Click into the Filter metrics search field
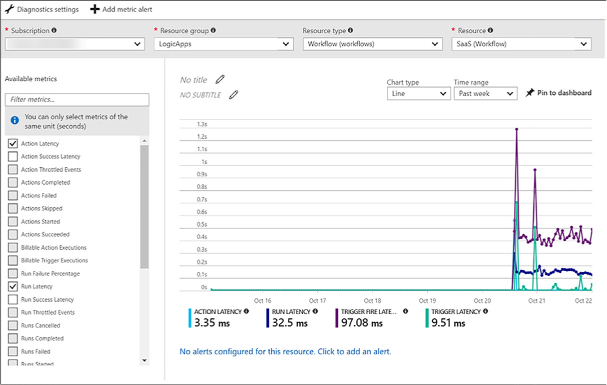 77,99
